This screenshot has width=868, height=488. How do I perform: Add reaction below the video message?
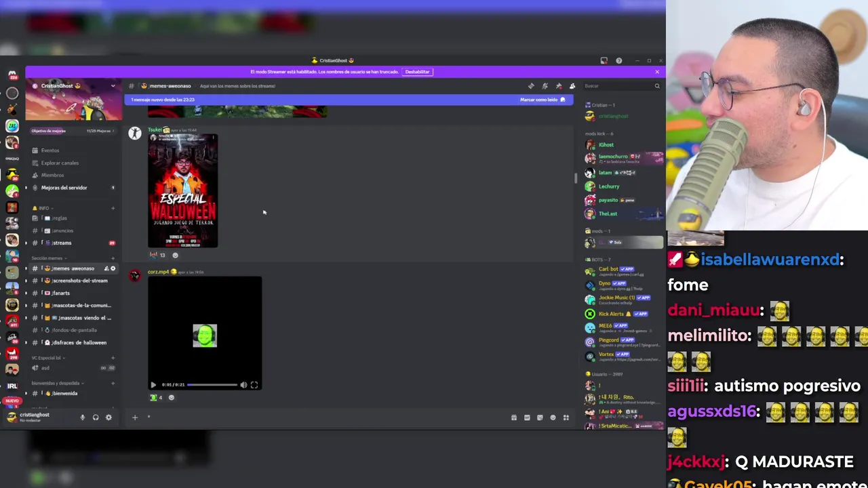tap(172, 397)
